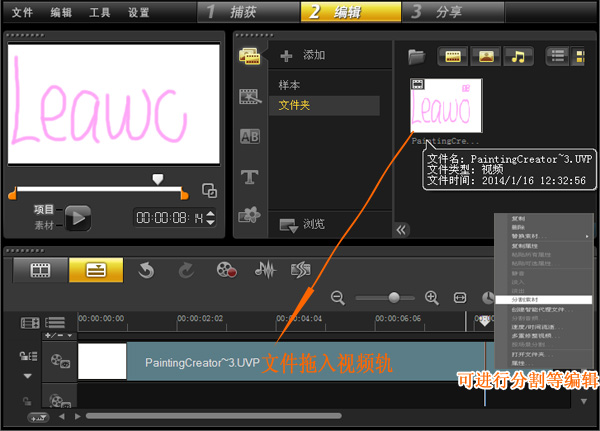The width and height of the screenshot is (600, 431).
Task: Click the import media folder icon
Action: (416, 57)
